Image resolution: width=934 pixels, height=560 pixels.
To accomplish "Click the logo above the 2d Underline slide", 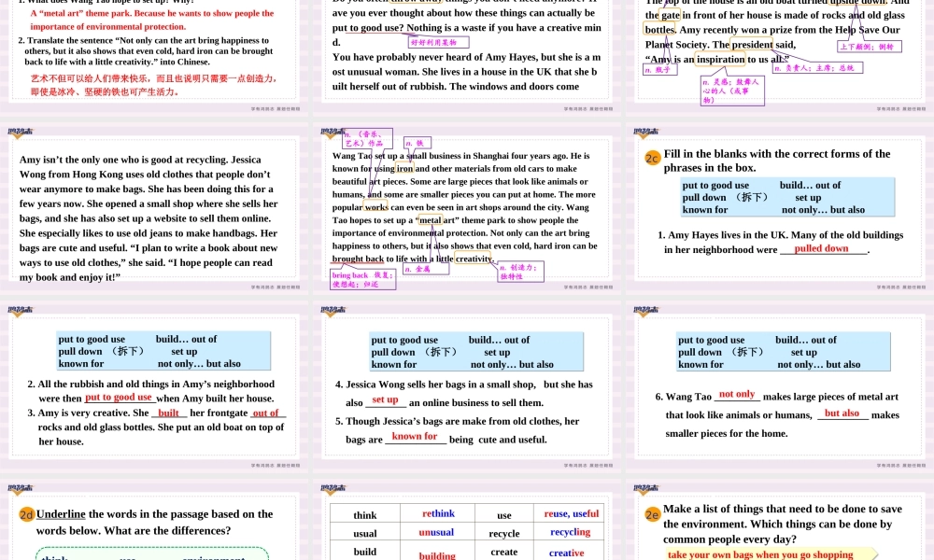I will pyautogui.click(x=19, y=488).
